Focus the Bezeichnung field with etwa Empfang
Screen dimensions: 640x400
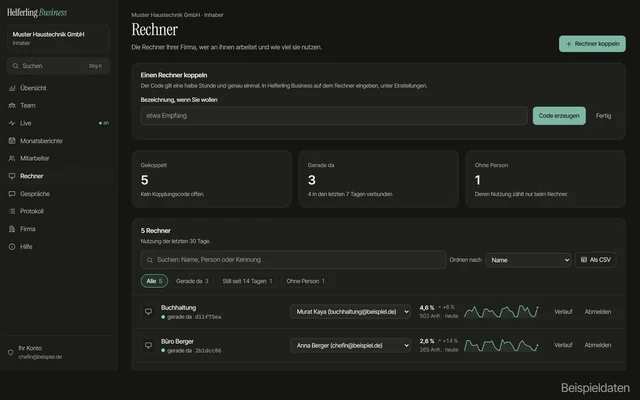[x=334, y=116]
